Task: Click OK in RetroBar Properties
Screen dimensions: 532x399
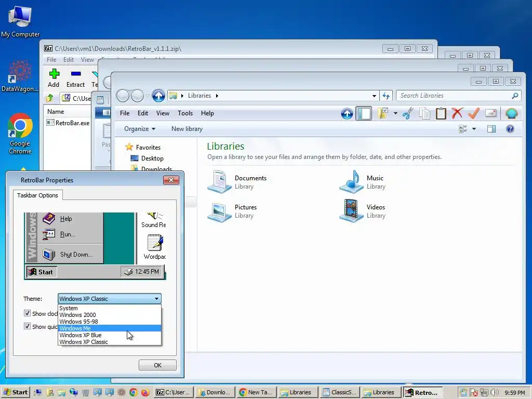Action: point(157,365)
